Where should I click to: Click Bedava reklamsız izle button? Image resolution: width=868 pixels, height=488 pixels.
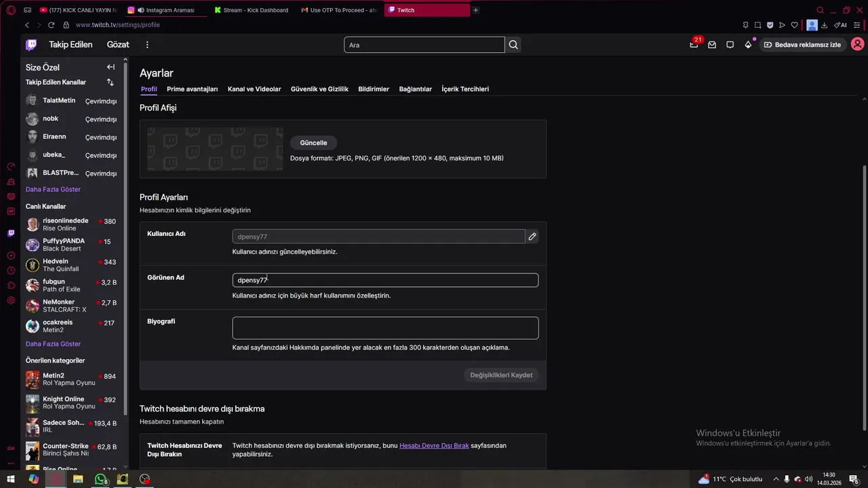[x=802, y=45]
